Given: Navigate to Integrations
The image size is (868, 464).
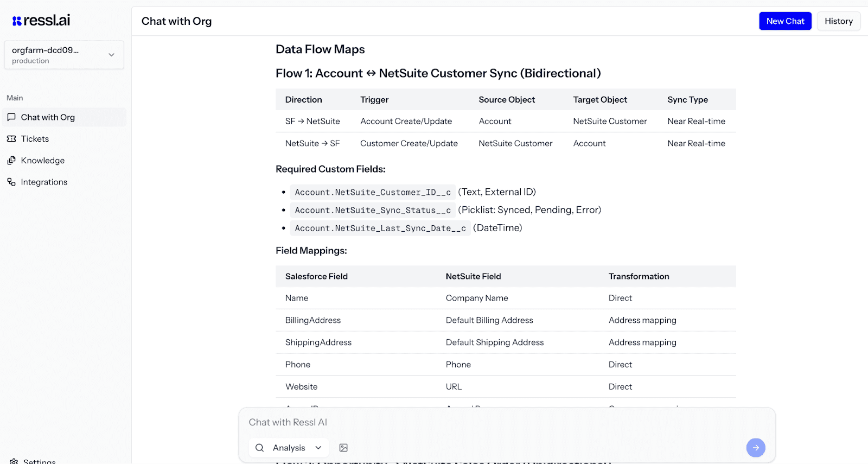Looking at the screenshot, I should [64, 182].
